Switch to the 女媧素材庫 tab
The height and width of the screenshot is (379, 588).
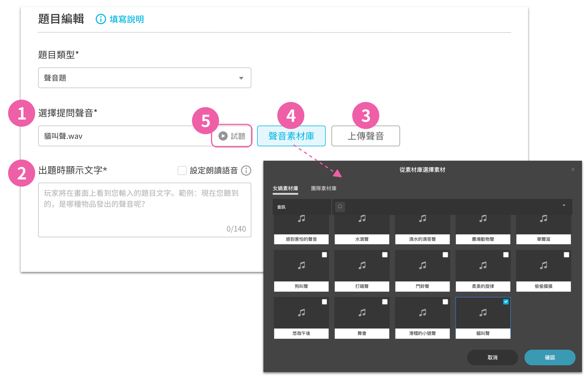tap(285, 188)
